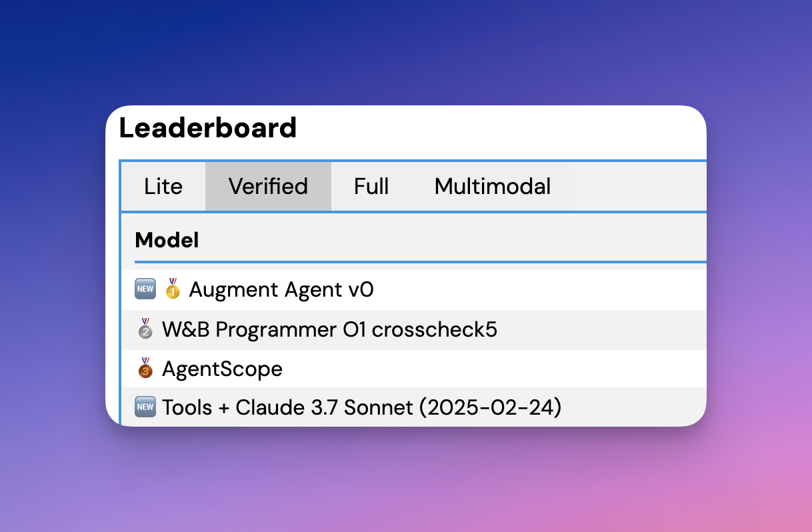Click the NEW badge beside Augment Agent v0
Viewport: 812px width, 532px height.
point(145,290)
